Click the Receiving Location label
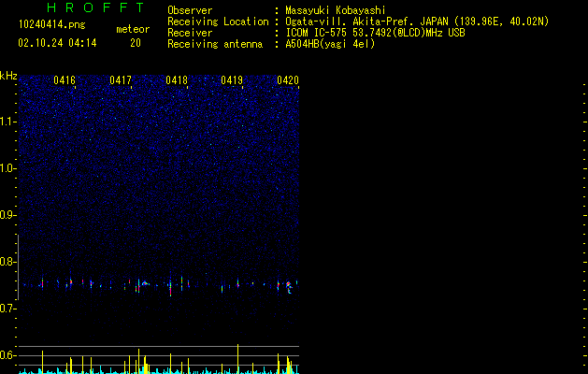Screen dimensions: 588x374 click(x=218, y=22)
